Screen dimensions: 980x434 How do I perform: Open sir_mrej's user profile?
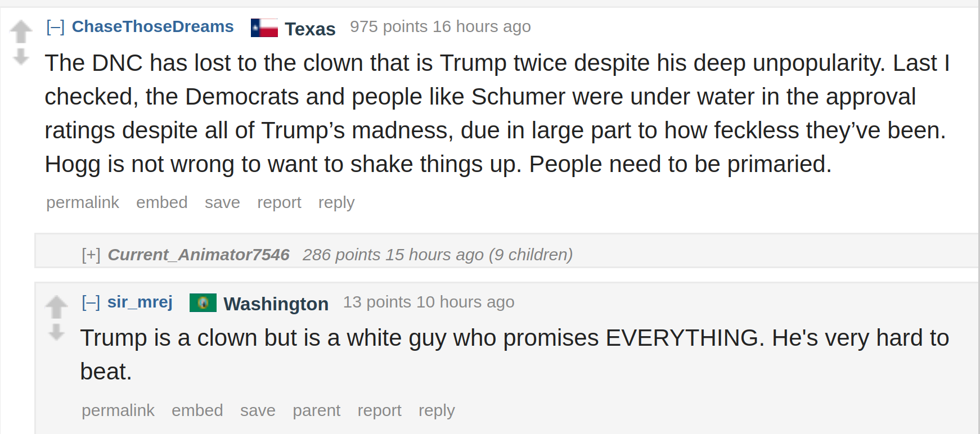(140, 302)
